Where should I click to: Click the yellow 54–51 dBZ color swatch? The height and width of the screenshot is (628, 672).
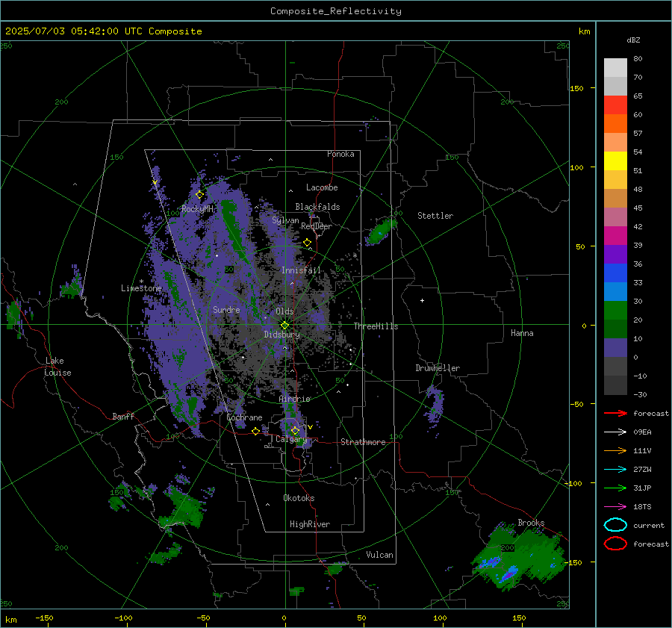tap(615, 161)
